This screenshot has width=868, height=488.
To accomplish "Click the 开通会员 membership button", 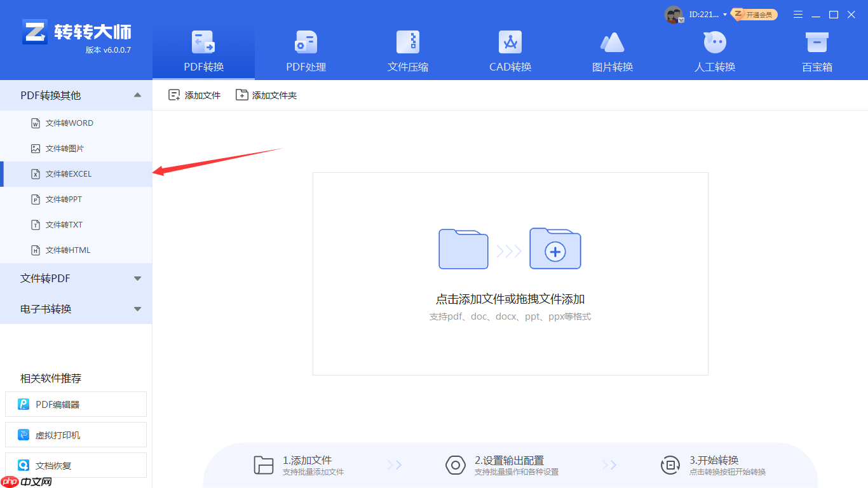I will (754, 15).
